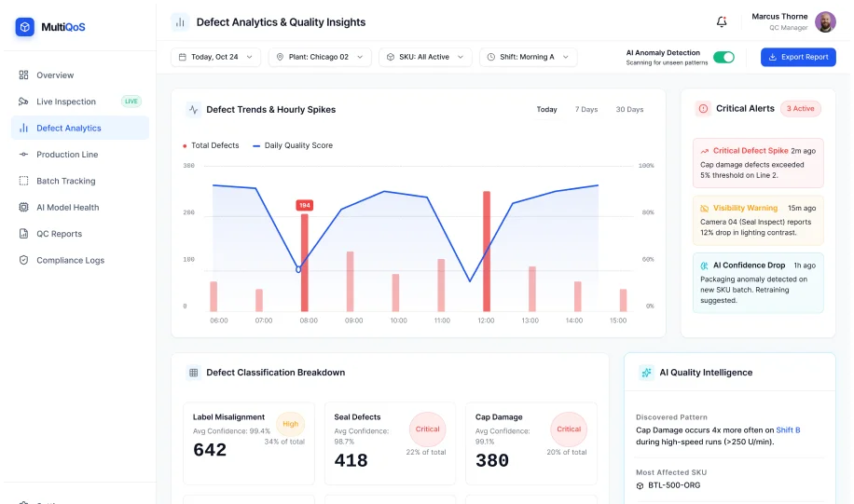
Task: Click the Compliance Logs shield icon
Action: 23,260
